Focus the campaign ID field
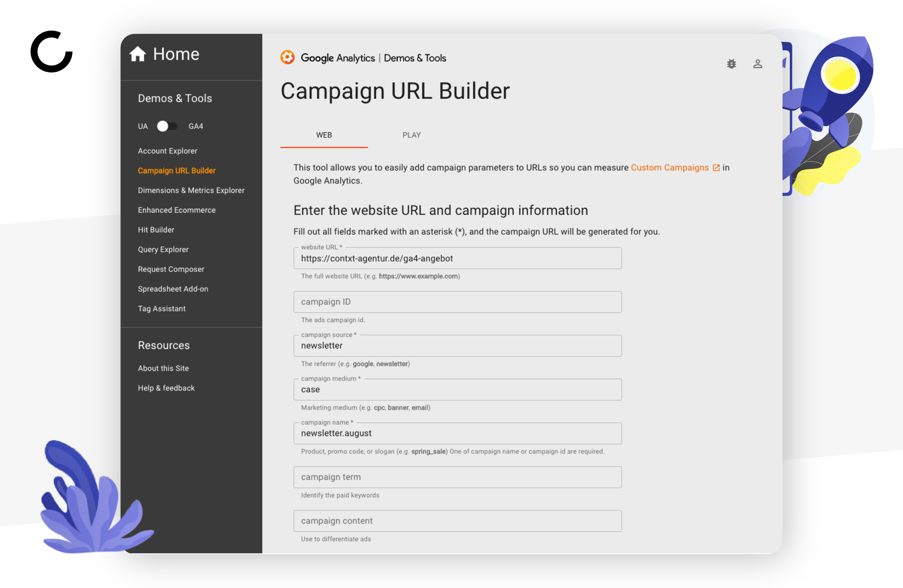 (x=458, y=302)
